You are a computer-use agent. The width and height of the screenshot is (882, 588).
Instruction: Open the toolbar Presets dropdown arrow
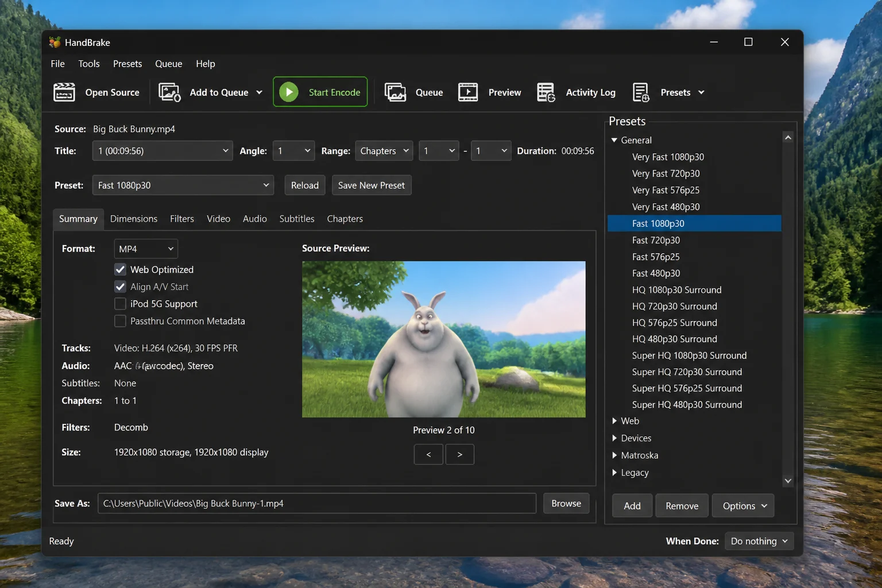[x=701, y=92]
